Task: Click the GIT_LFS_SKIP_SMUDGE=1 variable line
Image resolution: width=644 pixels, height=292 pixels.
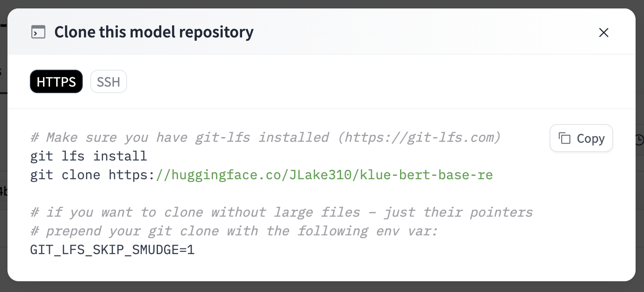Action: coord(112,250)
